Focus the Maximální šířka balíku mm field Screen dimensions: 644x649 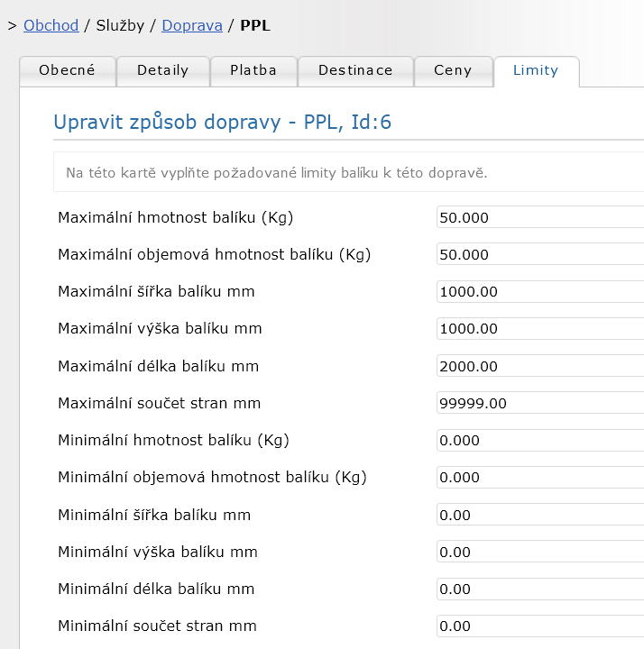[x=540, y=291]
